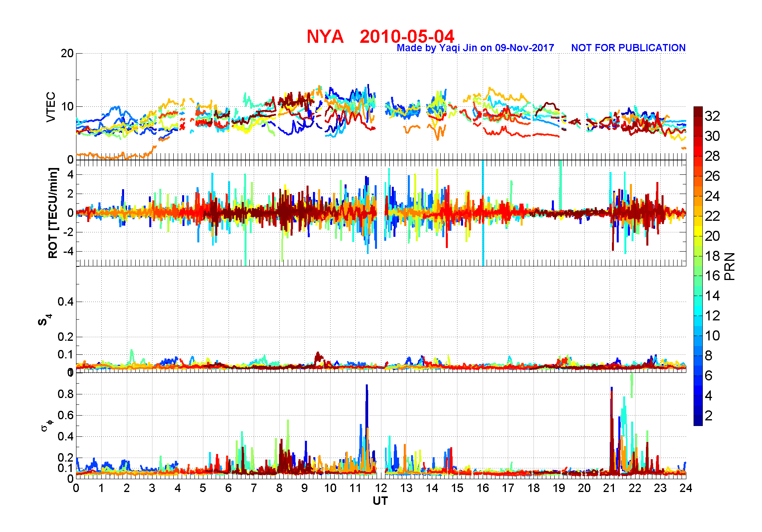
Task: Click the colorbar tick label 8
Action: [x=709, y=356]
